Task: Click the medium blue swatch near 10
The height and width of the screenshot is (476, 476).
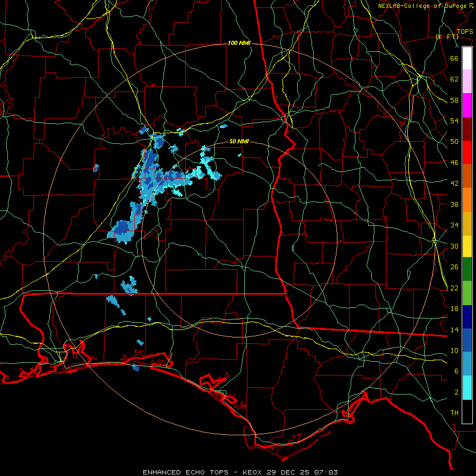Action: click(x=467, y=341)
